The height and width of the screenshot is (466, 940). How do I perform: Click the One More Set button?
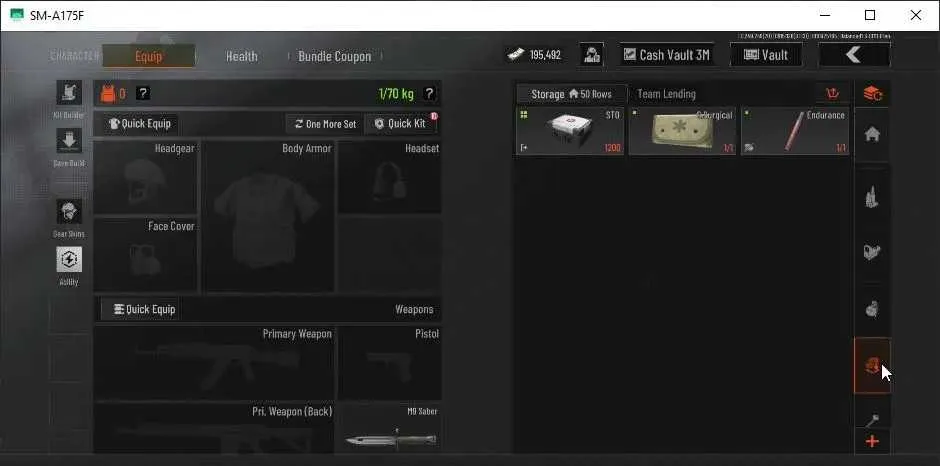click(x=326, y=124)
